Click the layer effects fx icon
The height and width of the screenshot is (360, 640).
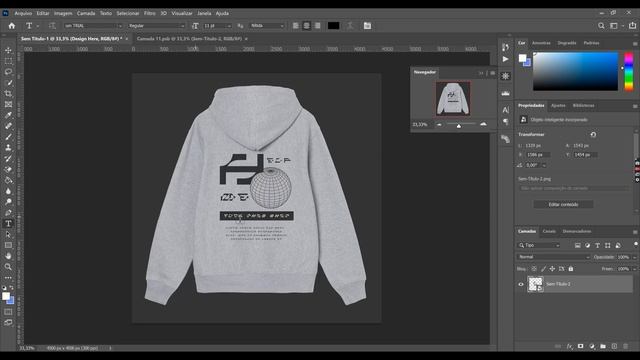click(x=569, y=347)
